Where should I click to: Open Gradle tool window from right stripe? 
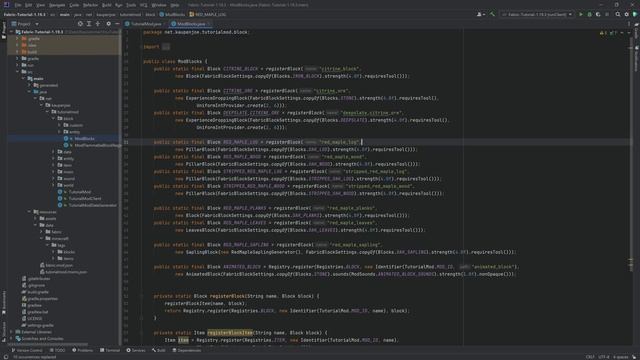coord(636,31)
